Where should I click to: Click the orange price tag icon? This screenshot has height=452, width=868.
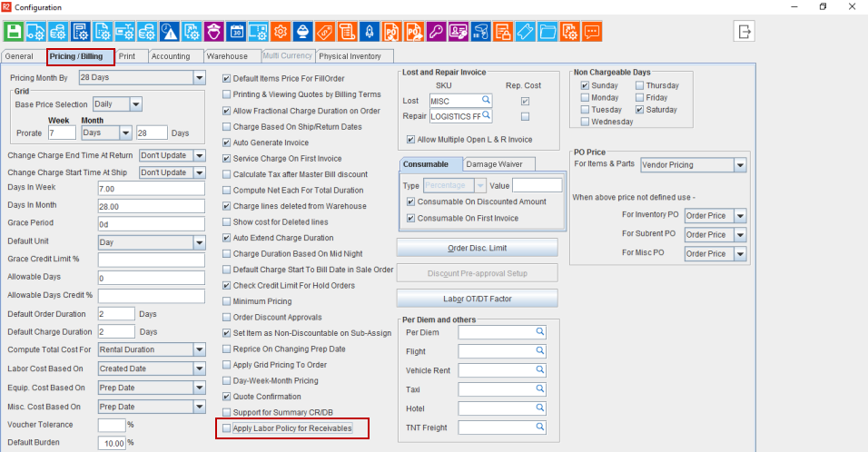(324, 31)
